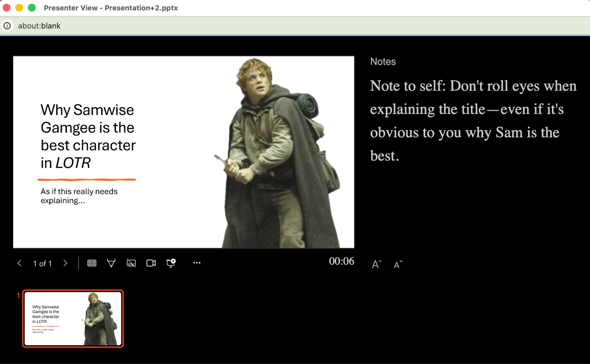Click the end slide show icon
The height and width of the screenshot is (364, 590).
click(171, 263)
